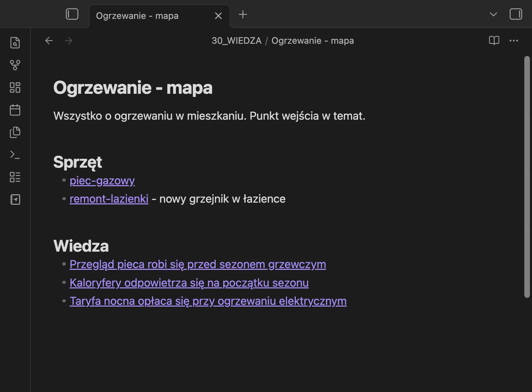Viewport: 532px width, 392px height.
Task: Click the Ogrzewanie - mapa note title
Action: point(133,87)
